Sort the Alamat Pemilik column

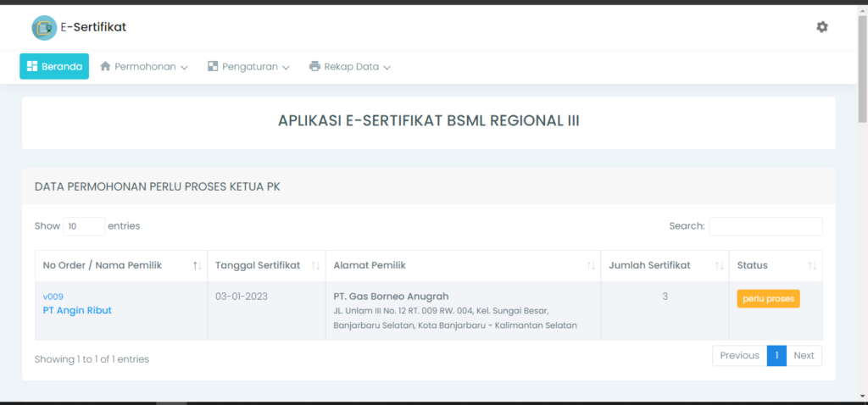click(x=591, y=265)
